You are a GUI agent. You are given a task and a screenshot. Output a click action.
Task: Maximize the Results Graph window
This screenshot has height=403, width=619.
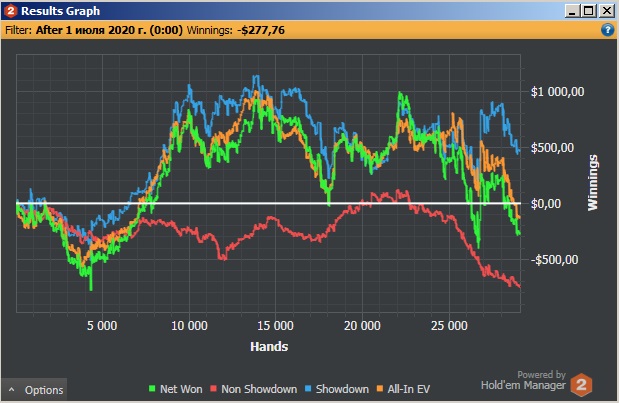[x=589, y=11]
